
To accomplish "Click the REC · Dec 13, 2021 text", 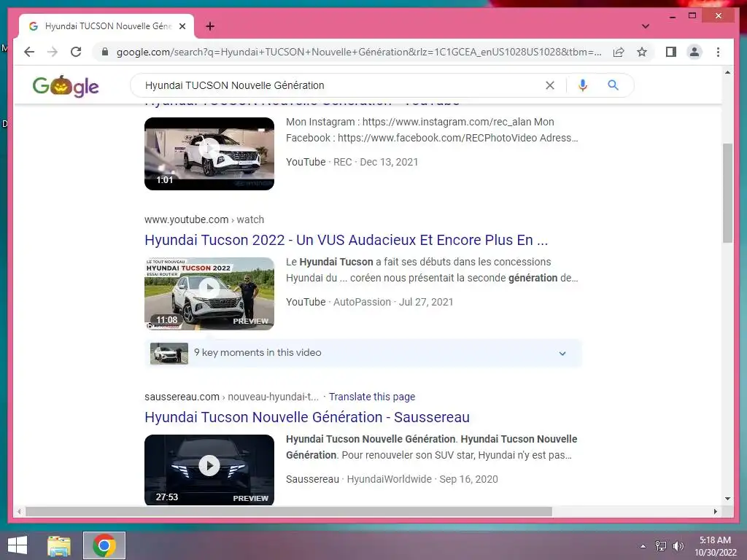I will pos(376,162).
